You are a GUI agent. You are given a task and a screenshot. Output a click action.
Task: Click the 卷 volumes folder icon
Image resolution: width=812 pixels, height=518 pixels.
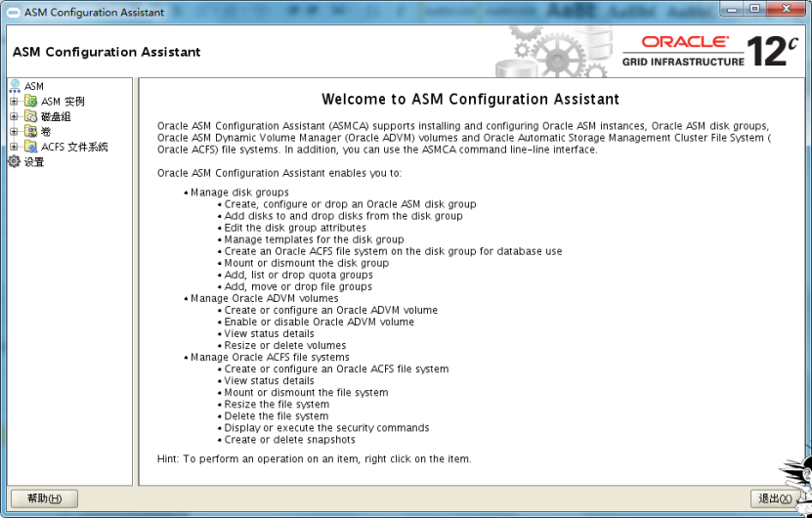coord(31,132)
